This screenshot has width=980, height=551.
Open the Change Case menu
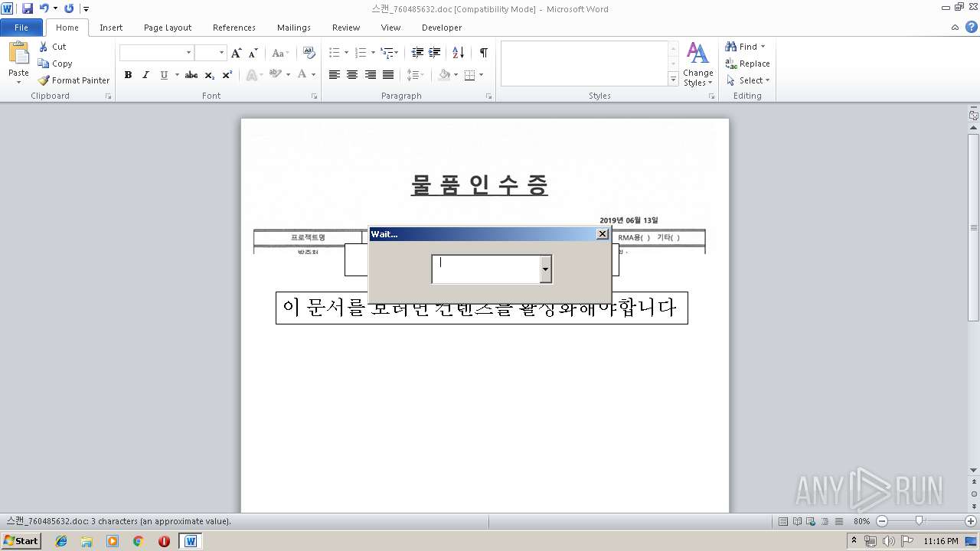pyautogui.click(x=280, y=53)
